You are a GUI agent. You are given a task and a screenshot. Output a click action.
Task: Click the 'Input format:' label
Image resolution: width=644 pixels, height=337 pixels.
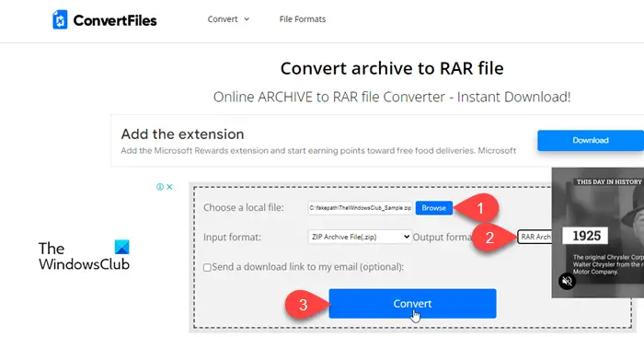(x=232, y=238)
